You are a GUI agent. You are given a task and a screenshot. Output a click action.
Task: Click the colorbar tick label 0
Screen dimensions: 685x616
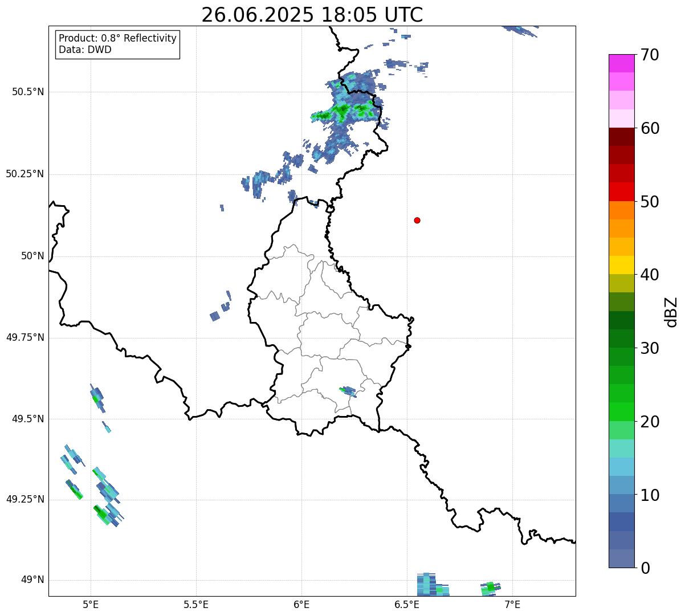(x=645, y=568)
